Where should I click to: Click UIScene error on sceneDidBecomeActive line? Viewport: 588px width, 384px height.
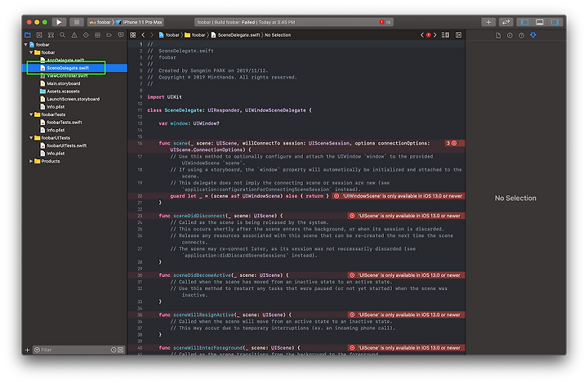pos(406,275)
